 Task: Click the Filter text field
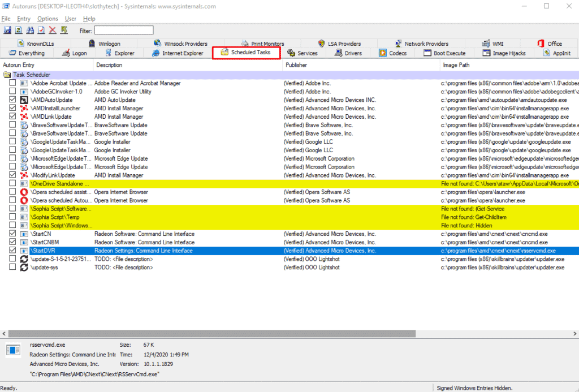click(x=123, y=30)
